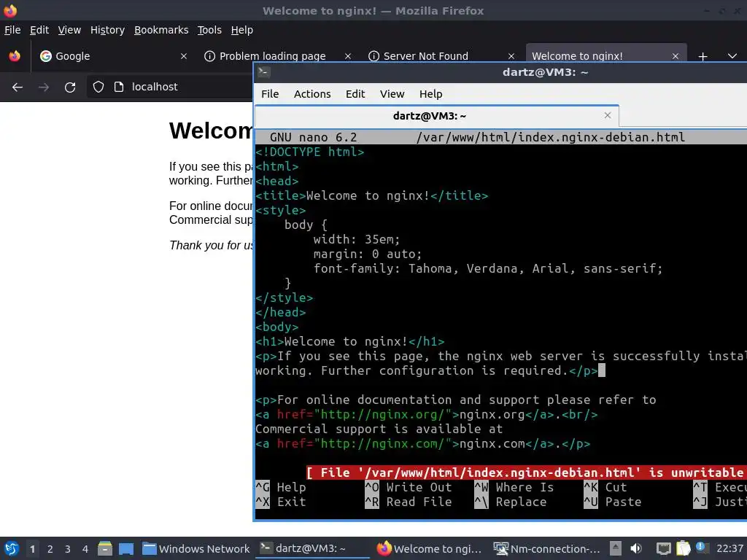The image size is (747, 560).
Task: Switch to workspace 3
Action: pyautogui.click(x=68, y=548)
